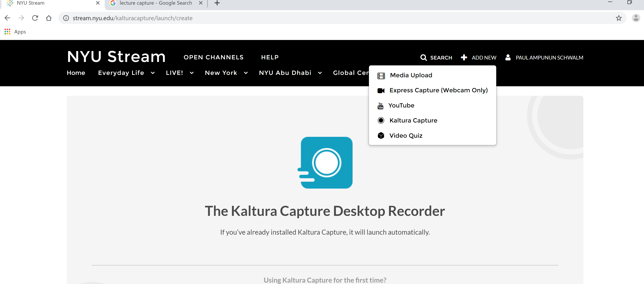644x284 pixels.
Task: Click the YouTube logo icon in menu
Action: [x=380, y=106]
